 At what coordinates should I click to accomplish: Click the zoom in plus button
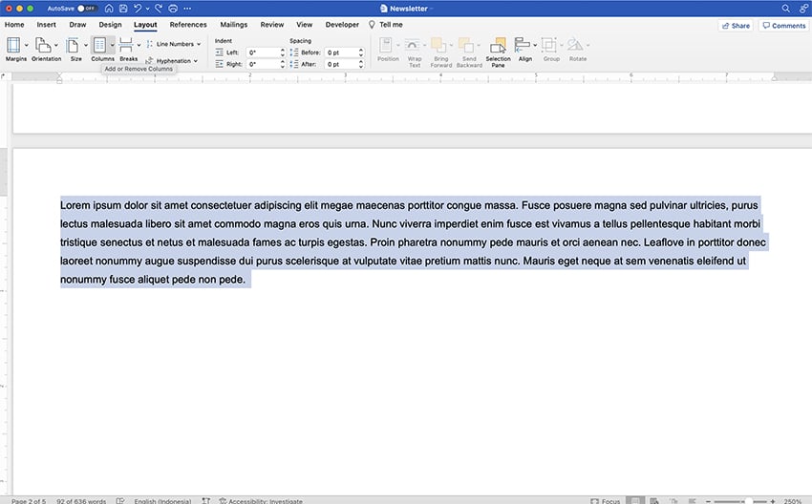773,501
